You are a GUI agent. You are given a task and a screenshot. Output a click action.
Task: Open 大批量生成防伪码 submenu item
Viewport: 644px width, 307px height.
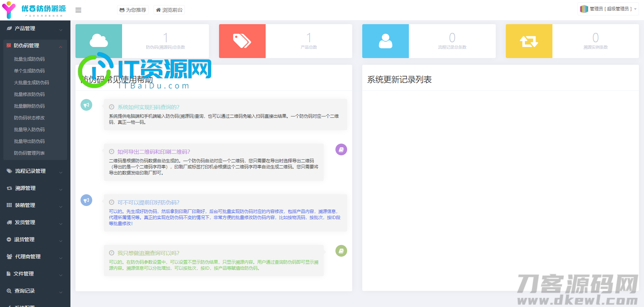pyautogui.click(x=32, y=83)
